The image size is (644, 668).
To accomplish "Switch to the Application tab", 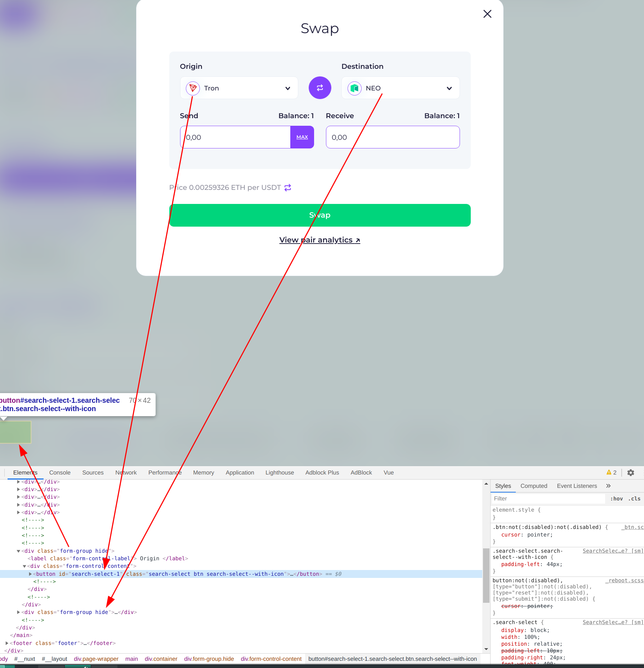I will click(x=240, y=473).
